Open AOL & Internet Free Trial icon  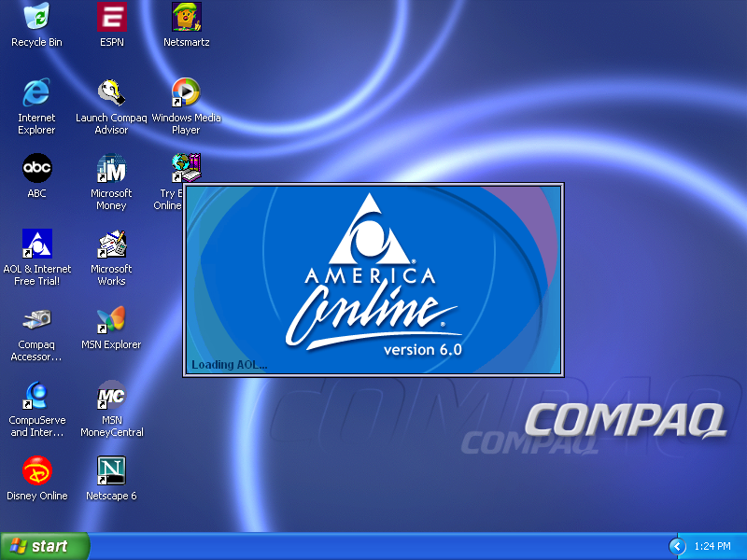point(37,244)
